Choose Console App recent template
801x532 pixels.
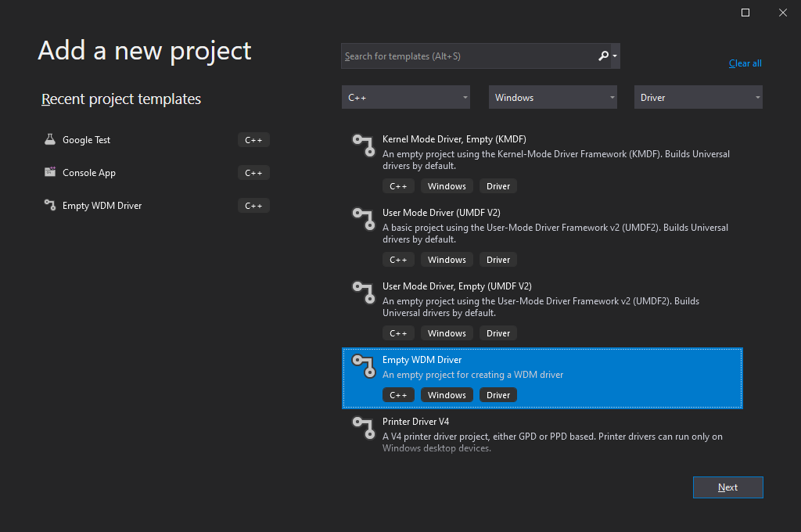(x=88, y=173)
